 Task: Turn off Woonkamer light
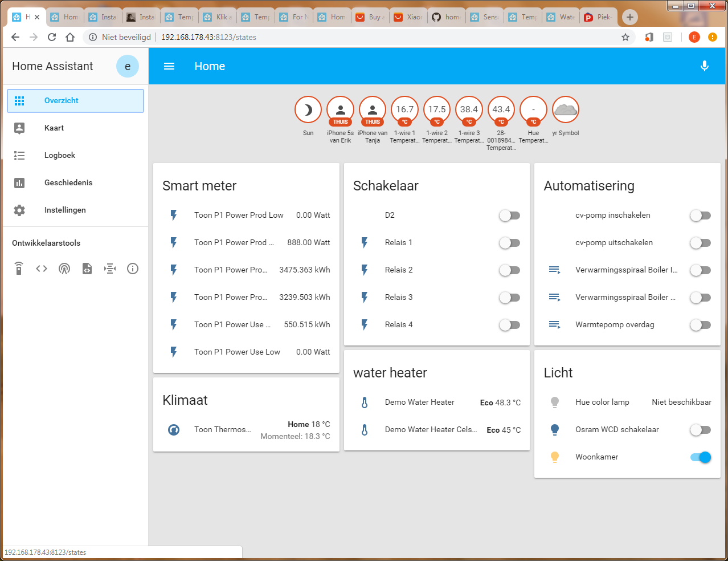pyautogui.click(x=701, y=457)
